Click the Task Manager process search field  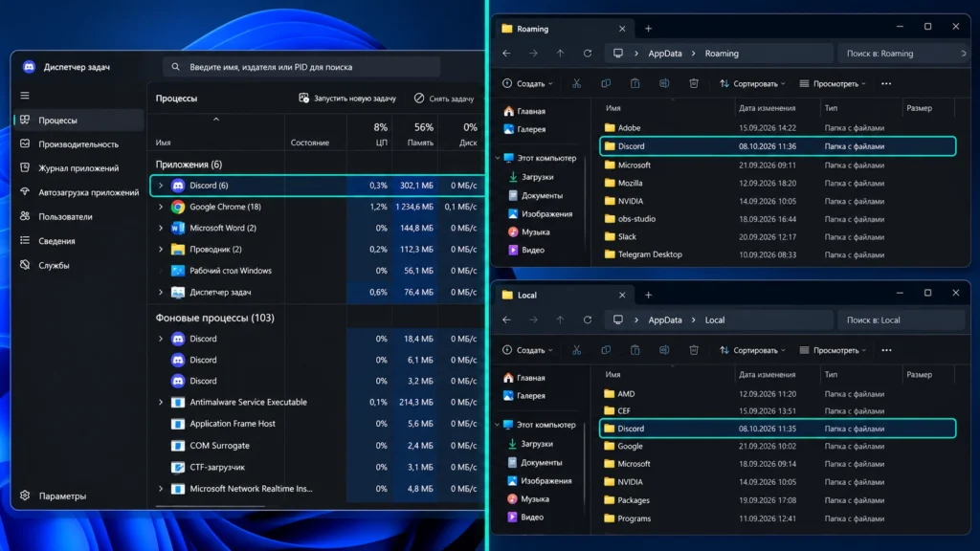coord(301,67)
